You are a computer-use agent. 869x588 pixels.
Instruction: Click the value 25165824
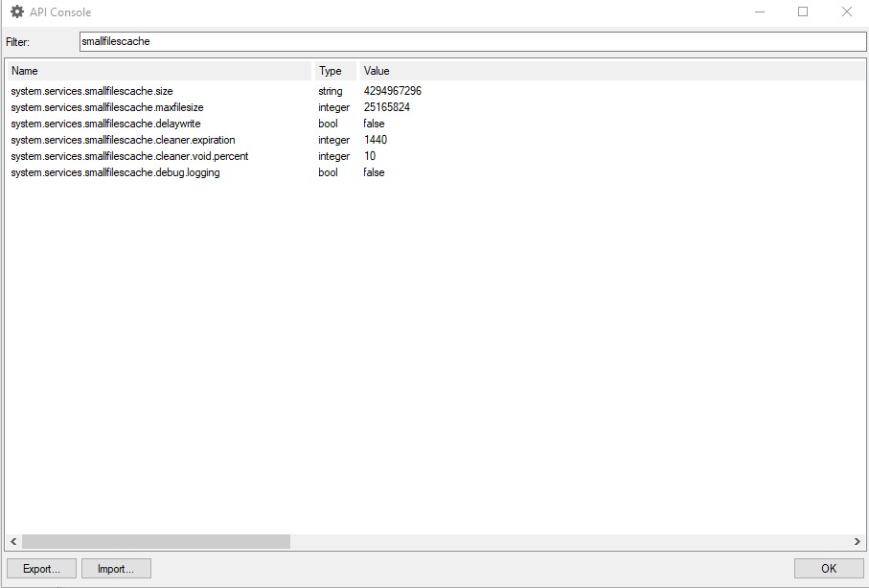[387, 107]
